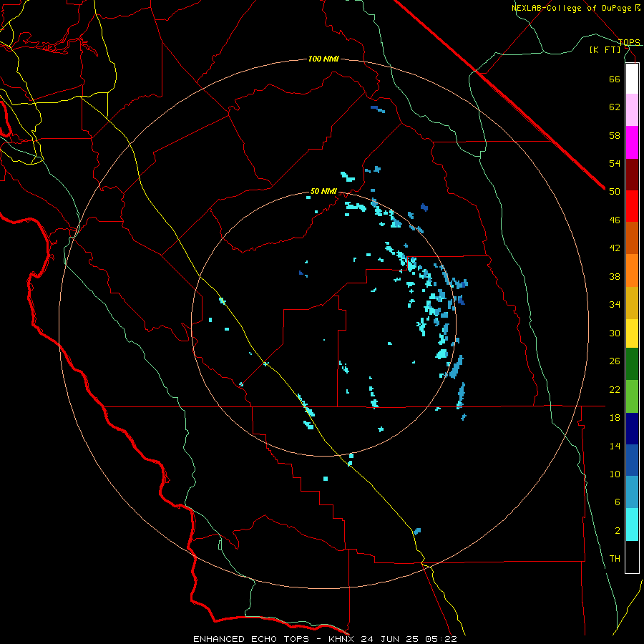Click the cyan legend swatch beside 2
Viewport: 644px width, 644px height.
pyautogui.click(x=632, y=525)
